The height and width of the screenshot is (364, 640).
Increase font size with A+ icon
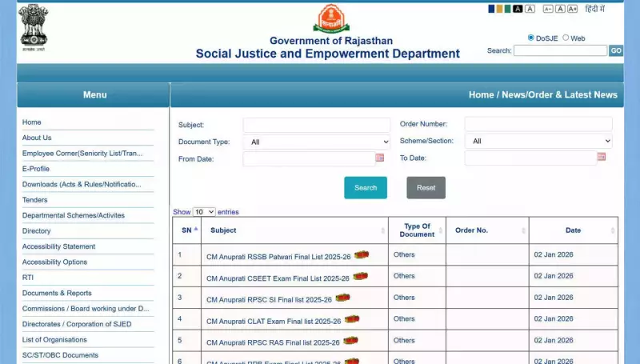pyautogui.click(x=573, y=9)
